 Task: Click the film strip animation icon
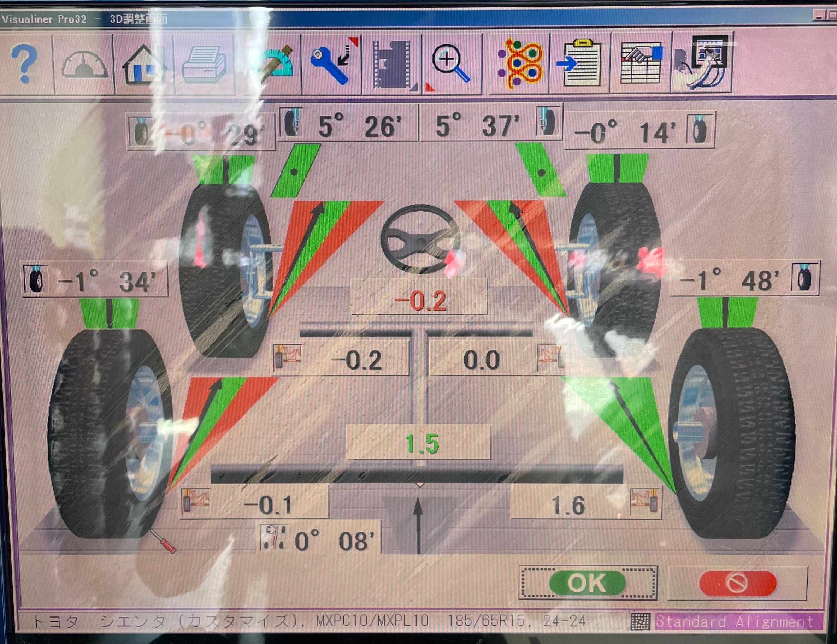click(x=393, y=64)
